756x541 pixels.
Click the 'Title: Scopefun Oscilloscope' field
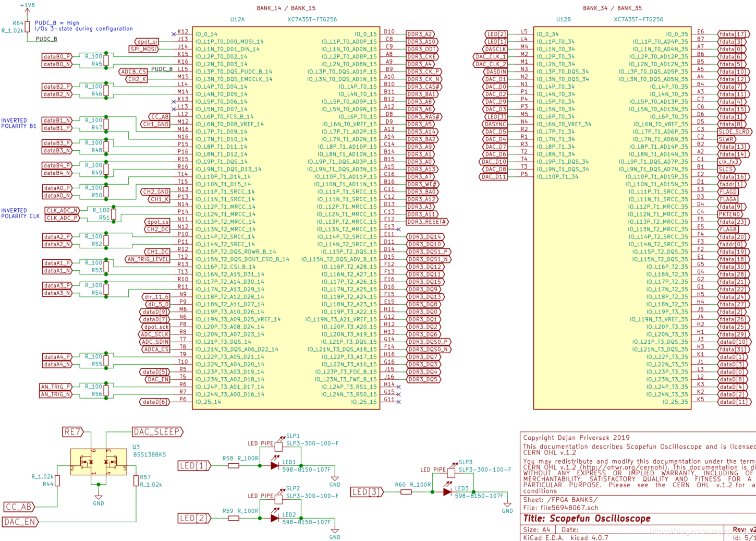point(587,519)
